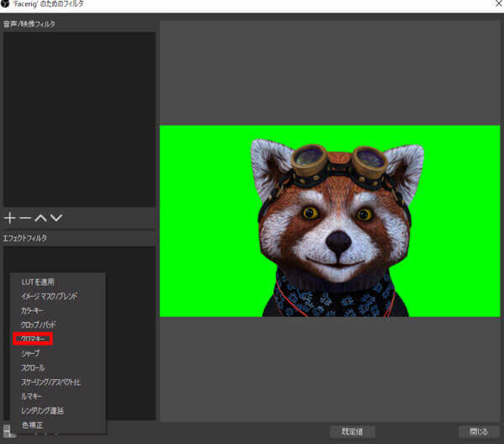Move filter down with the down-arrow icon
Screen dimensions: 504x444
[56, 218]
